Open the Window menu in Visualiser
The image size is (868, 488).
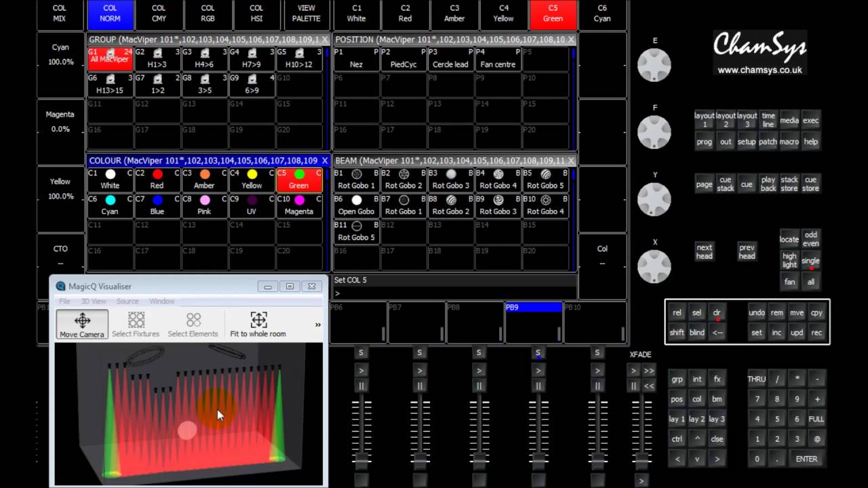[161, 301]
